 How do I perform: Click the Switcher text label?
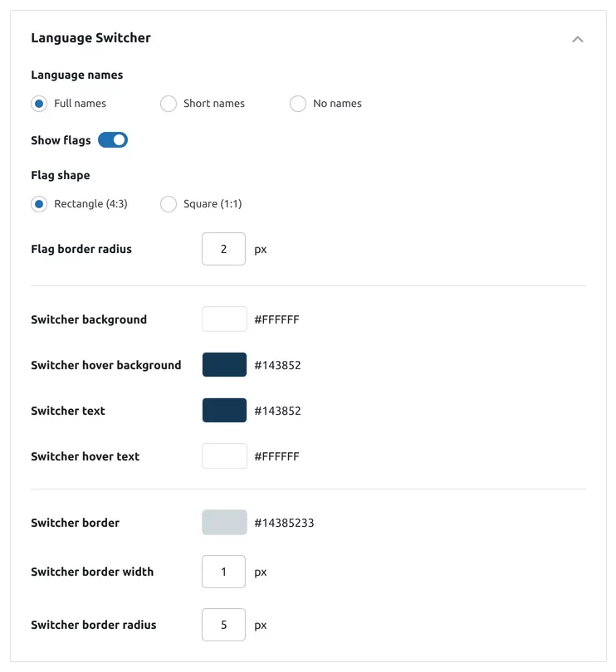(x=68, y=411)
